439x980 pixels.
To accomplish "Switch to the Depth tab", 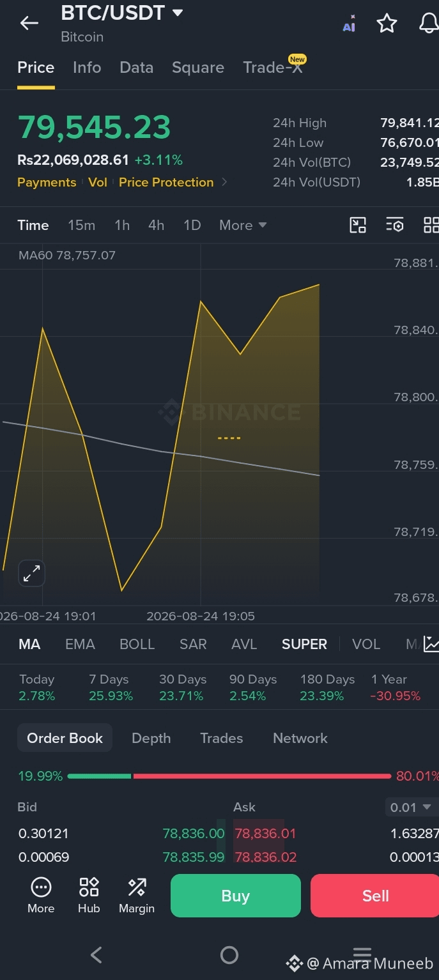I will pyautogui.click(x=151, y=738).
